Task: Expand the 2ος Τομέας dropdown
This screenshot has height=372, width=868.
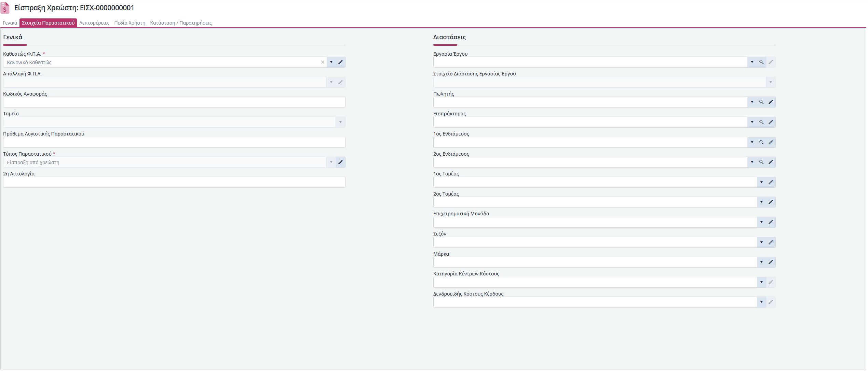Action: coord(761,202)
